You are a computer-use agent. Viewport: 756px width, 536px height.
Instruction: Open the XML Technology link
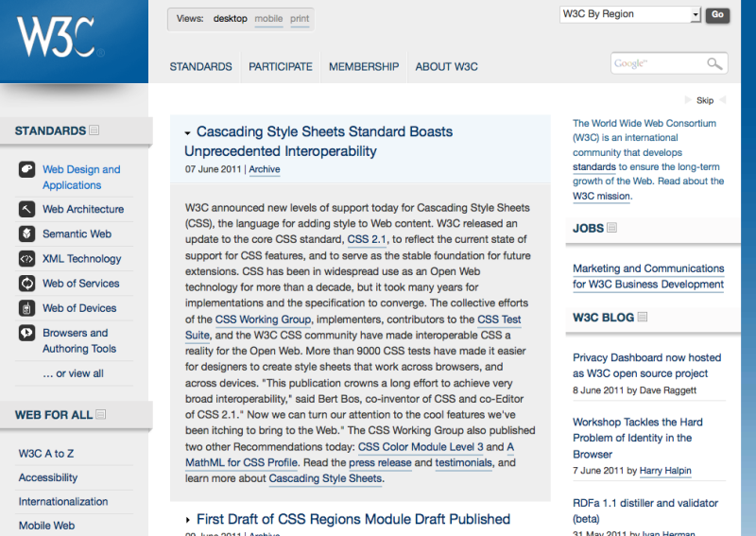point(81,259)
